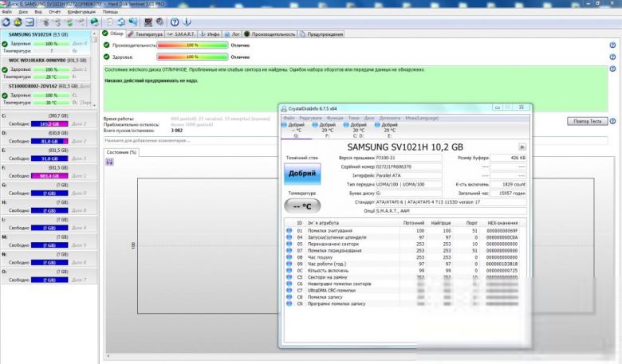
Task: Open the Отчёт menu
Action: tap(54, 12)
